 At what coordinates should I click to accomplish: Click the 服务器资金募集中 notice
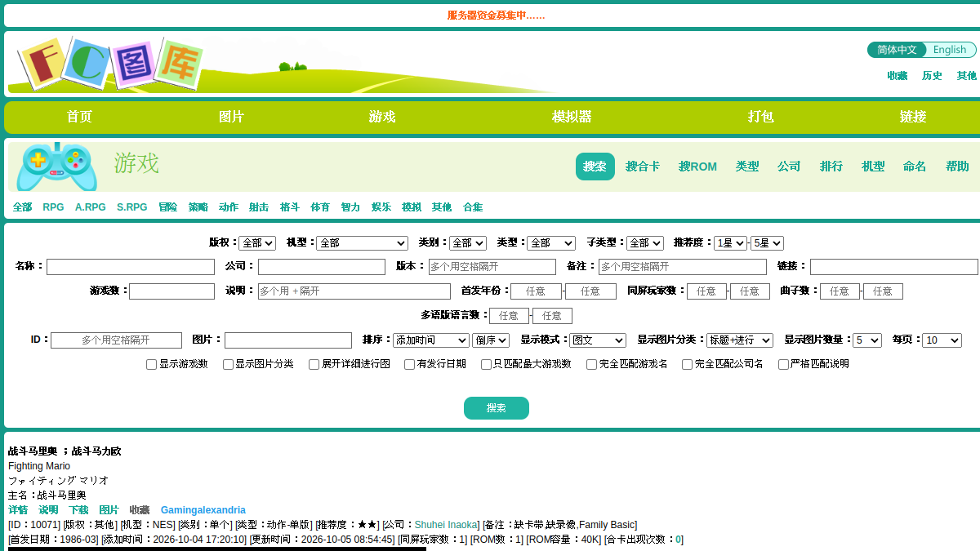click(497, 16)
